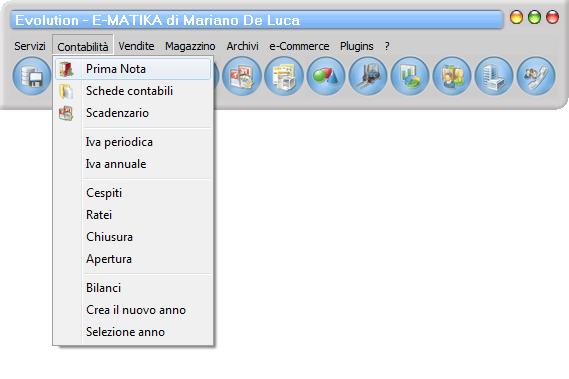
Task: Click the forklift warehouse toolbar icon
Action: (368, 76)
